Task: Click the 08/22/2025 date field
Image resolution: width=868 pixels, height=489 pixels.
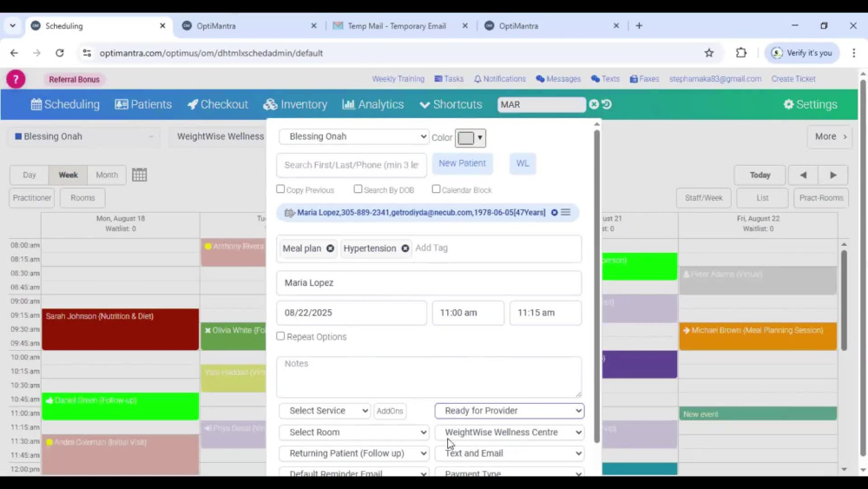Action: [x=352, y=313]
